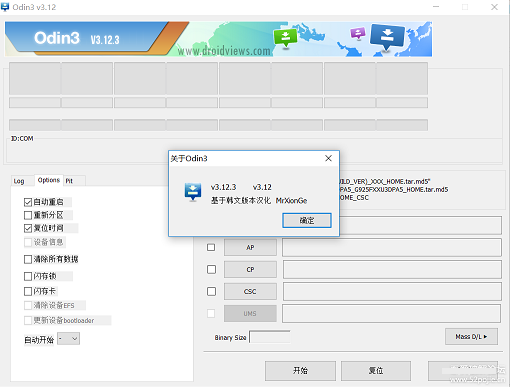This screenshot has height=387, width=511.
Task: Click the Binary Size field
Action: pyautogui.click(x=270, y=337)
